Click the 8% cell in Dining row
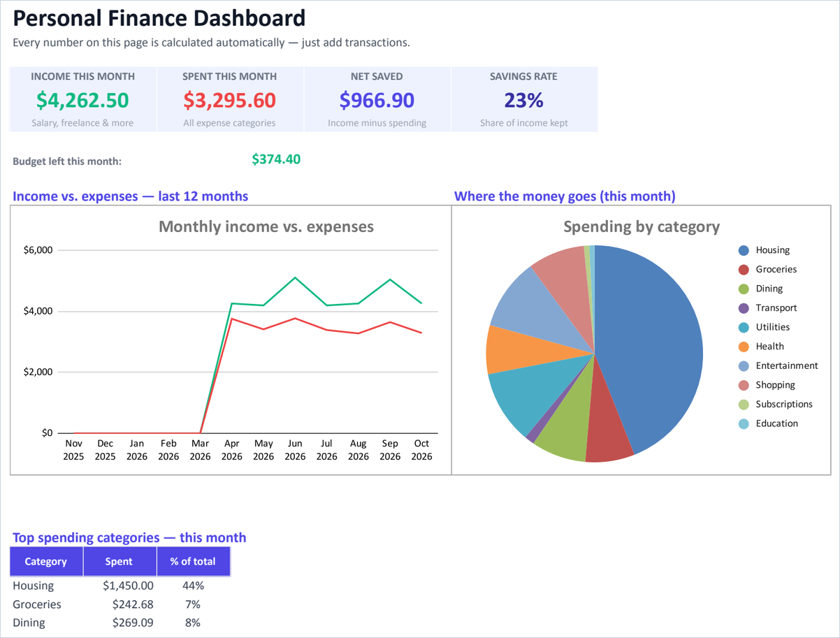 click(193, 623)
